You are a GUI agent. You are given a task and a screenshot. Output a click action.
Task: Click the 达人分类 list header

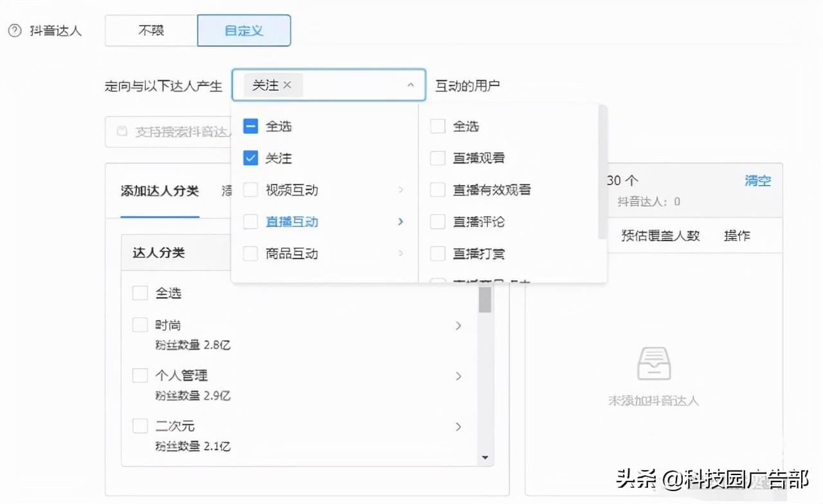[159, 253]
